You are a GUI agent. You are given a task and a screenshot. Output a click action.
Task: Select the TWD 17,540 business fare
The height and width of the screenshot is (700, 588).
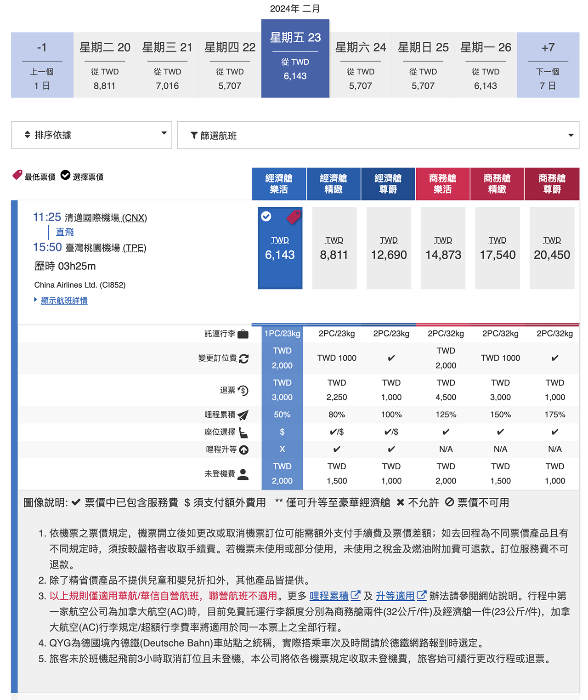coord(498,248)
